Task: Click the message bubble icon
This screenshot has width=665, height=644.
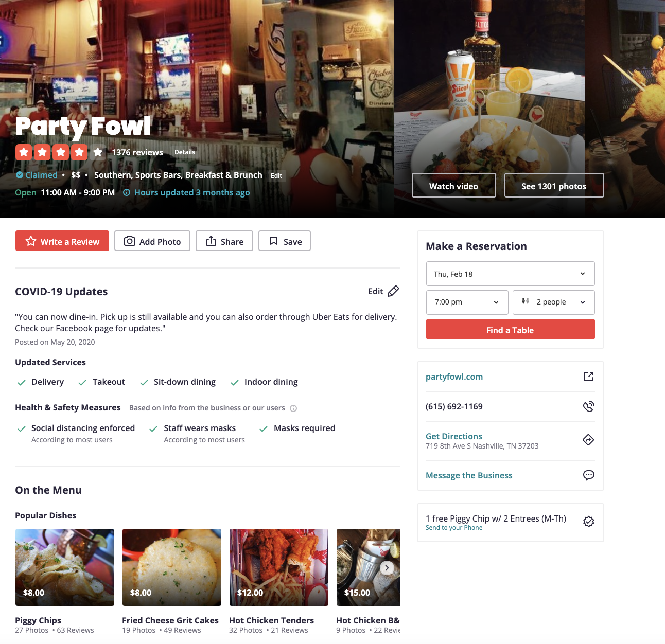Action: [589, 475]
